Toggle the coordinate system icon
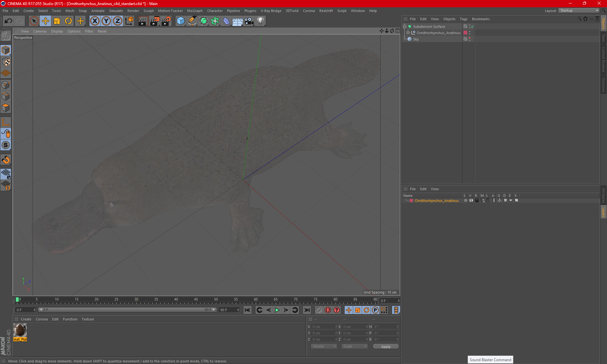 point(129,21)
